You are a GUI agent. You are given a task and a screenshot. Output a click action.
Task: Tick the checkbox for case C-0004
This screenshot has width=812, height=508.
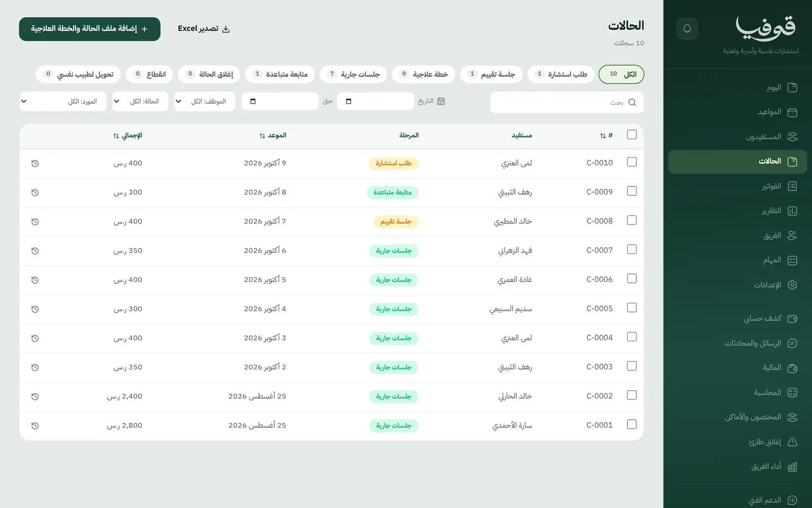tap(632, 337)
